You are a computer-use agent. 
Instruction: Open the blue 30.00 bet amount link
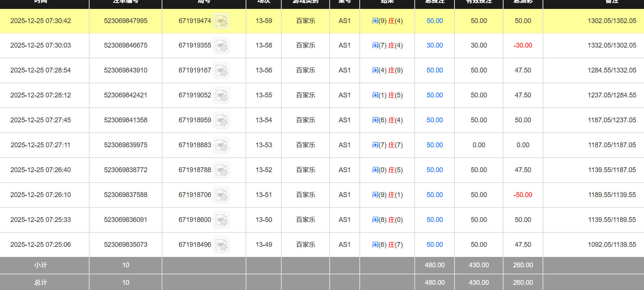pyautogui.click(x=434, y=45)
